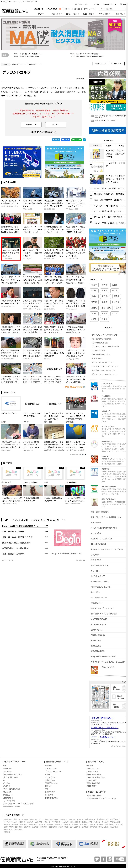128x868 pixels.
Task: Open the Instagram icon in the footer
Action: (110, 859)
